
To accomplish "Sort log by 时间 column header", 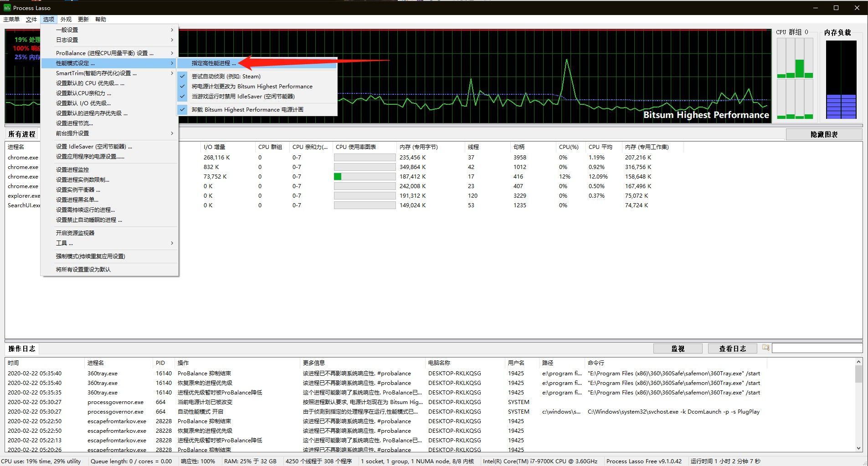I will (45, 363).
